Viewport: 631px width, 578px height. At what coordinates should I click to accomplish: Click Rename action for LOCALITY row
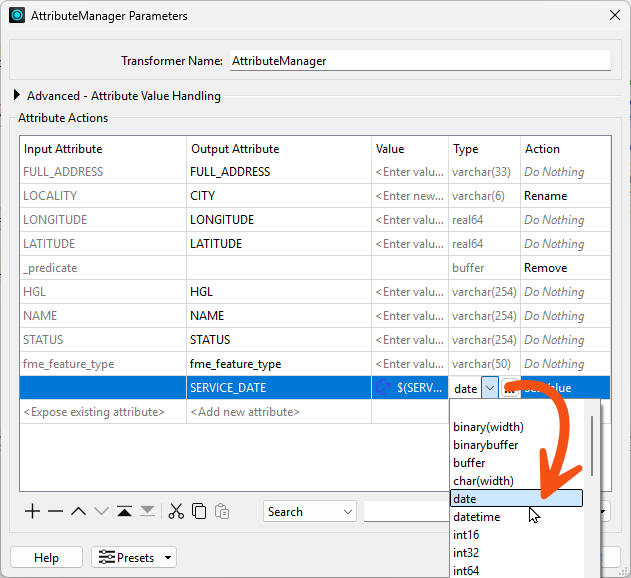(x=565, y=196)
